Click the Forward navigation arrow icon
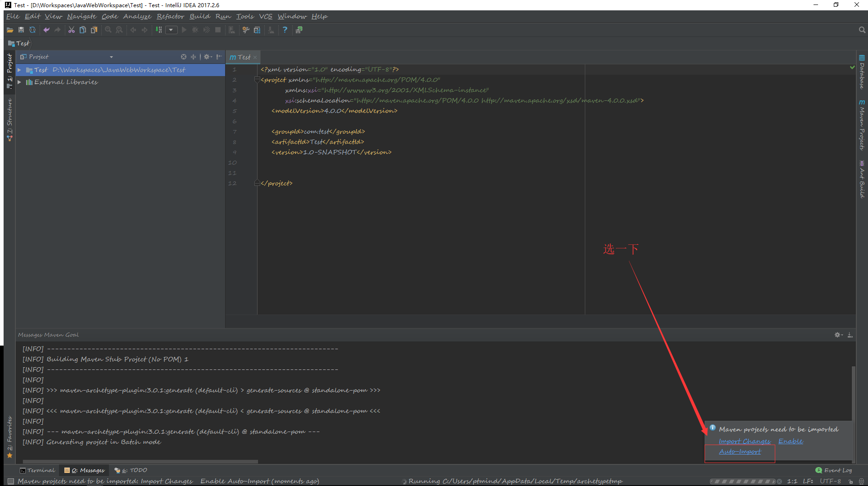868x486 pixels. click(145, 30)
